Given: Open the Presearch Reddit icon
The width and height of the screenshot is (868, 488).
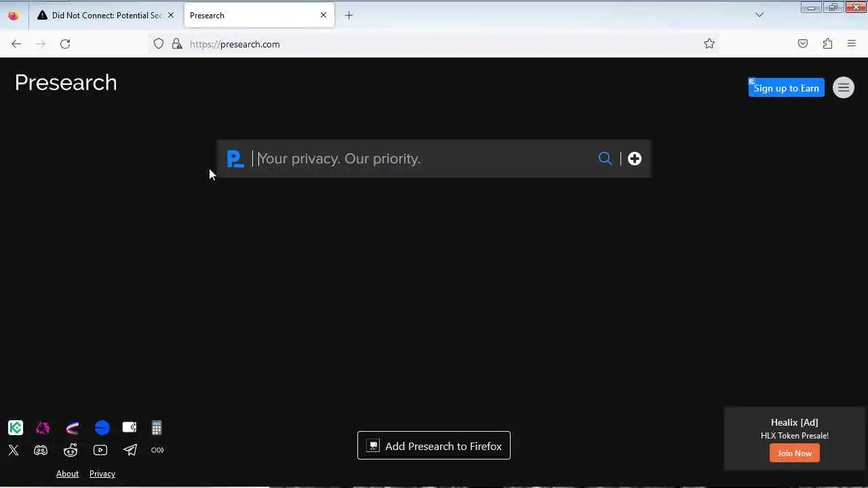Looking at the screenshot, I should click(71, 450).
